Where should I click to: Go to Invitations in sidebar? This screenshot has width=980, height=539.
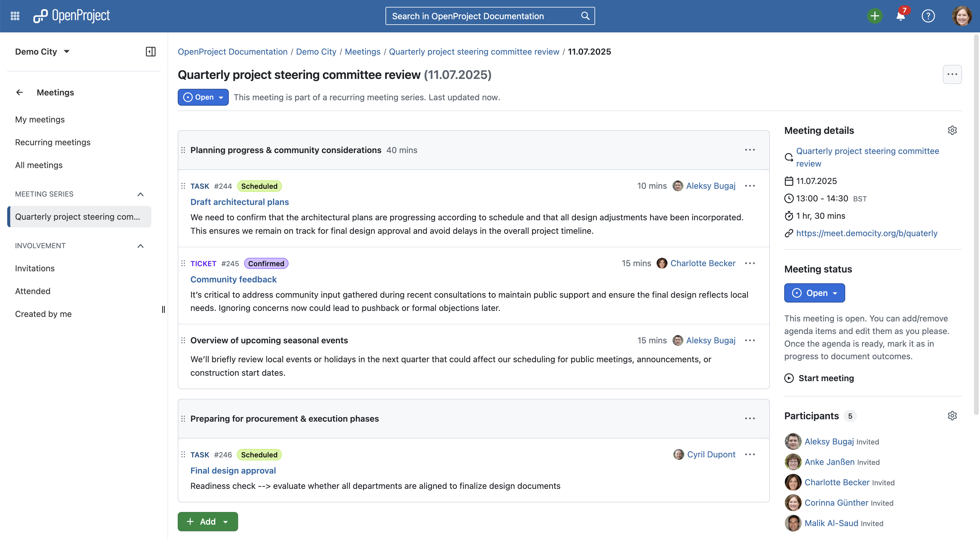pos(35,268)
